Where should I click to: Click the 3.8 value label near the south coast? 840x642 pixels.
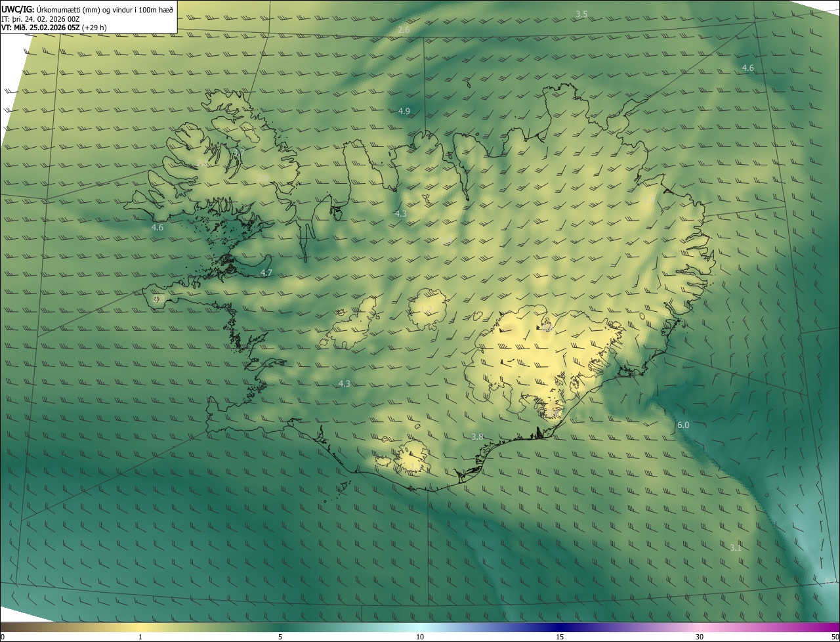(x=478, y=437)
